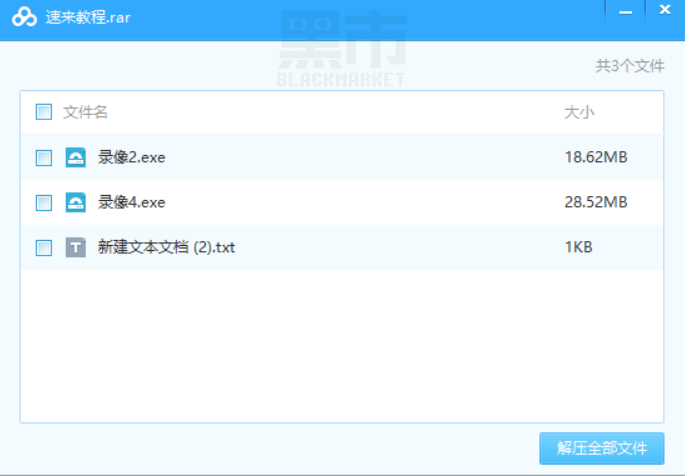Select the checkbox for 新建文本文档 (2).txt

point(44,247)
